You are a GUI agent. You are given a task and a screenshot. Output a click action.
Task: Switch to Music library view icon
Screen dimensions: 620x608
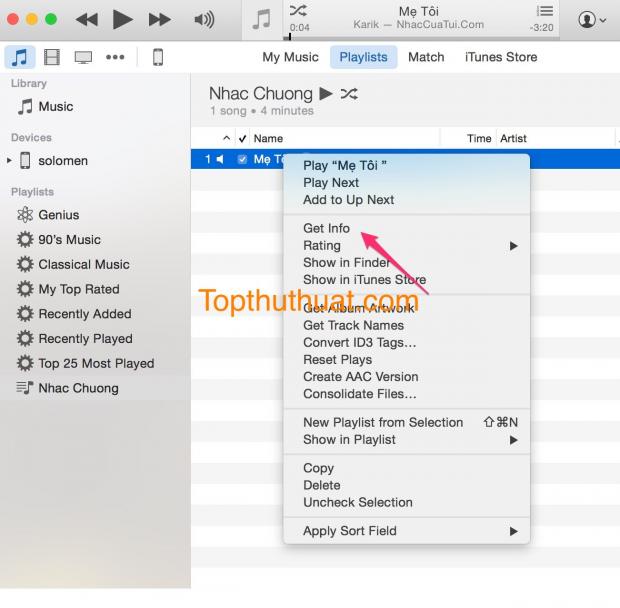19,57
